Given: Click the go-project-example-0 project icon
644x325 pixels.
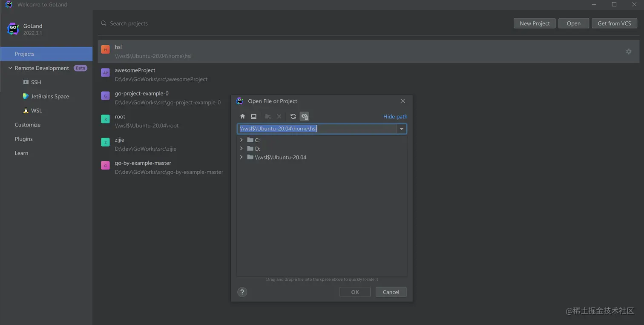Looking at the screenshot, I should coord(105,96).
